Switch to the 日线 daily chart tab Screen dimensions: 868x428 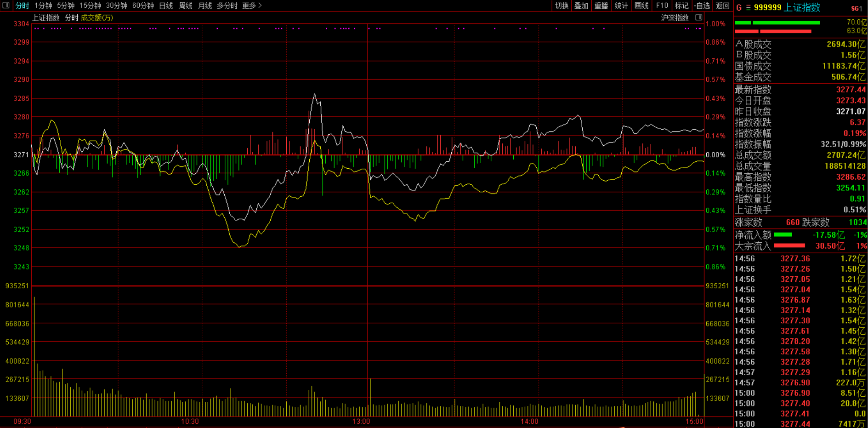click(166, 6)
